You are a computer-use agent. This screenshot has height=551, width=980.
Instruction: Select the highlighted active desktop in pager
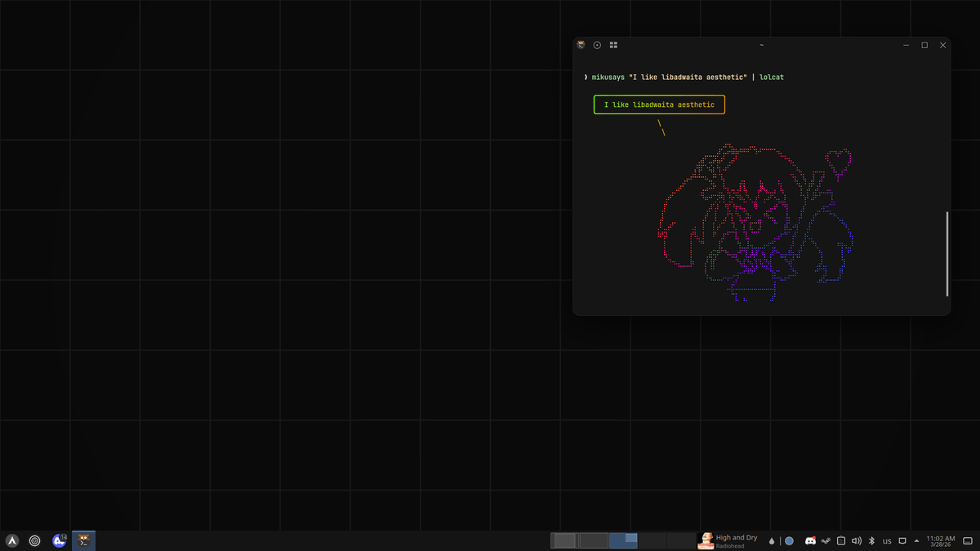[623, 540]
